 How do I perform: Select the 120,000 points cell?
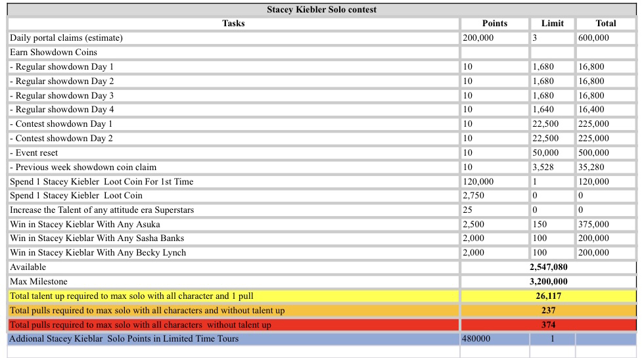point(494,181)
